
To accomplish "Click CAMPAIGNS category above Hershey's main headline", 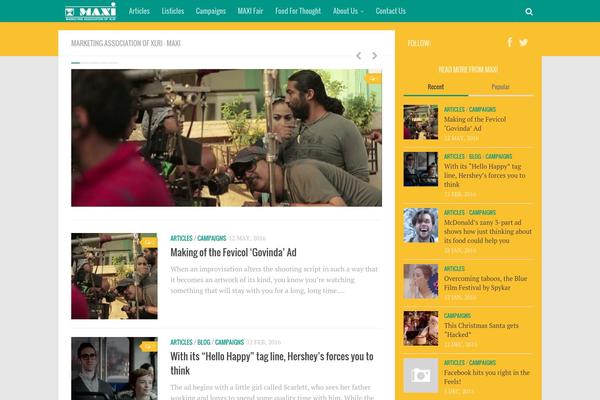I will pos(229,342).
